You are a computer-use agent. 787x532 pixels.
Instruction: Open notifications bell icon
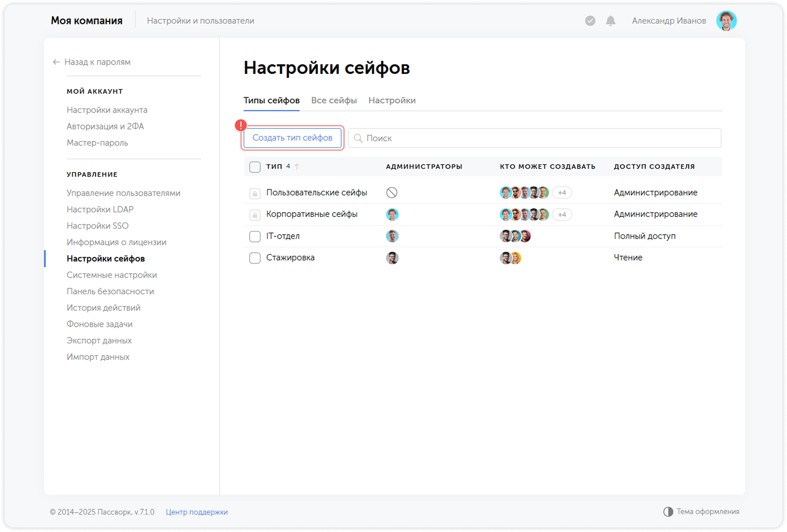611,21
